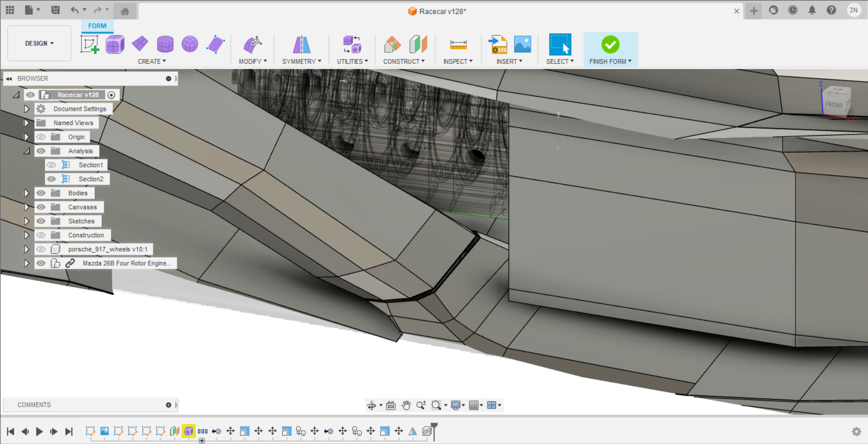Select the Orbit tool
The width and height of the screenshot is (868, 444).
[373, 405]
